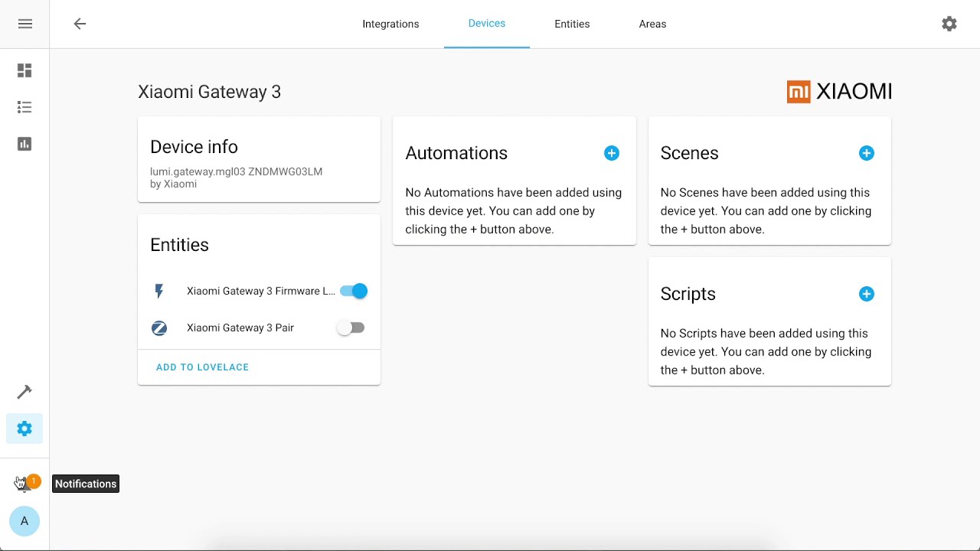The image size is (980, 551).
Task: Click model text lumi.gateway.mgl03 ZNDMWG03LM
Action: pos(236,171)
